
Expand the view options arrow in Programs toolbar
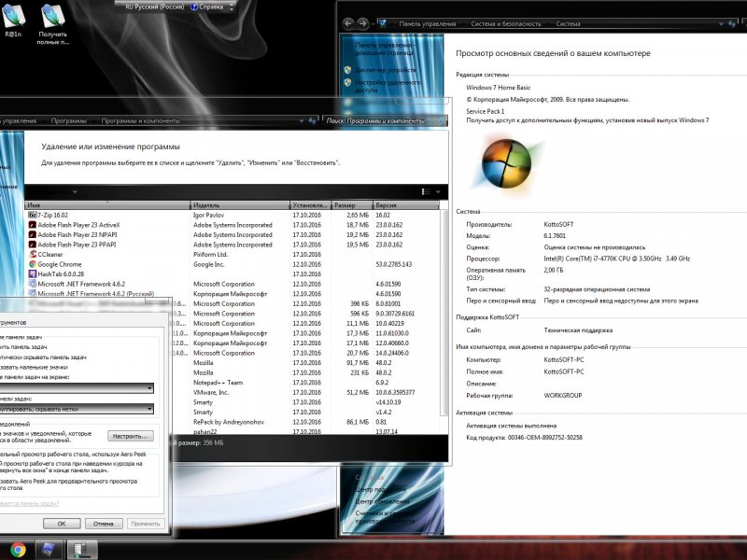click(x=438, y=192)
